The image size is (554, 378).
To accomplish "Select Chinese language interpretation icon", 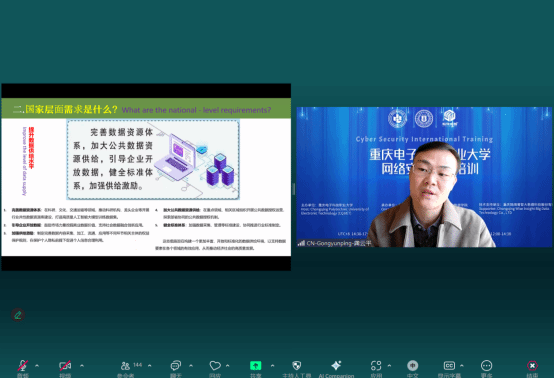I will point(413,368).
